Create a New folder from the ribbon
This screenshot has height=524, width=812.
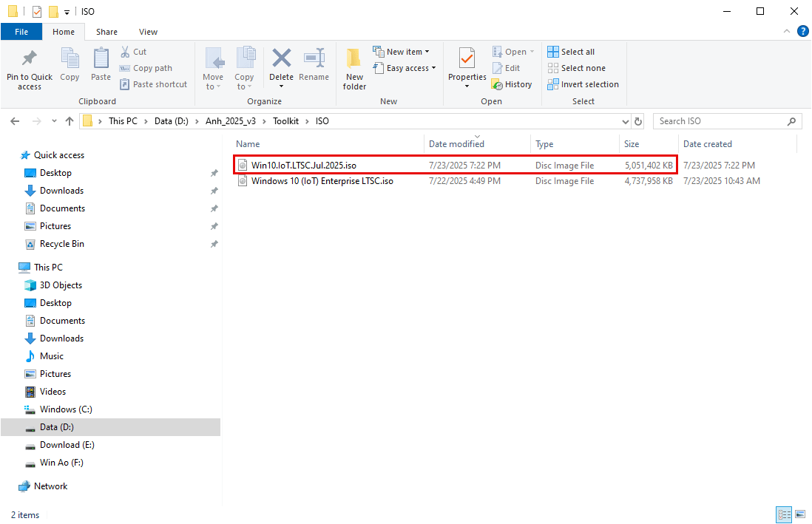[x=354, y=68]
